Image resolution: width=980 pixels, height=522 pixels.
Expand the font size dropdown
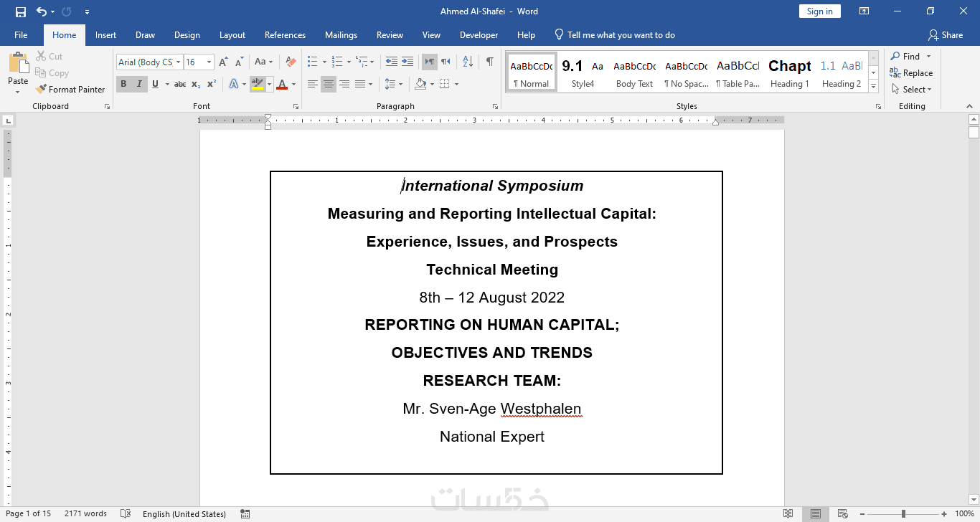coord(209,62)
